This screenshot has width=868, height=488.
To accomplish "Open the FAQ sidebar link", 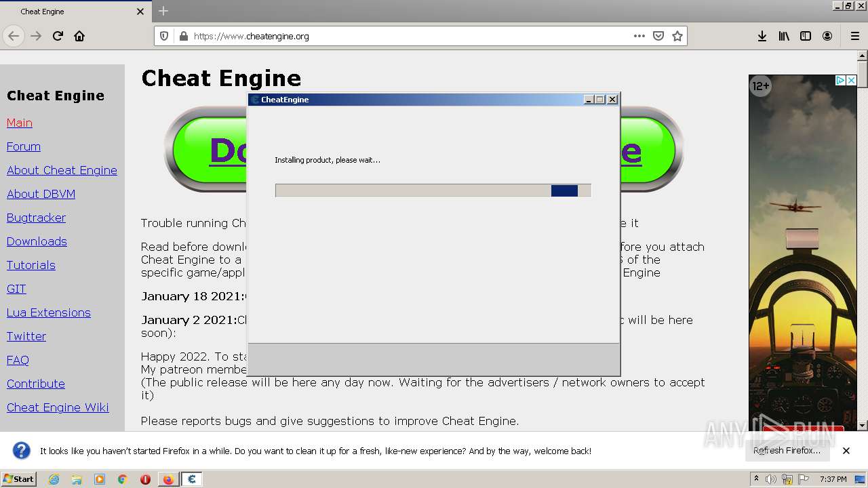I will coord(18,360).
